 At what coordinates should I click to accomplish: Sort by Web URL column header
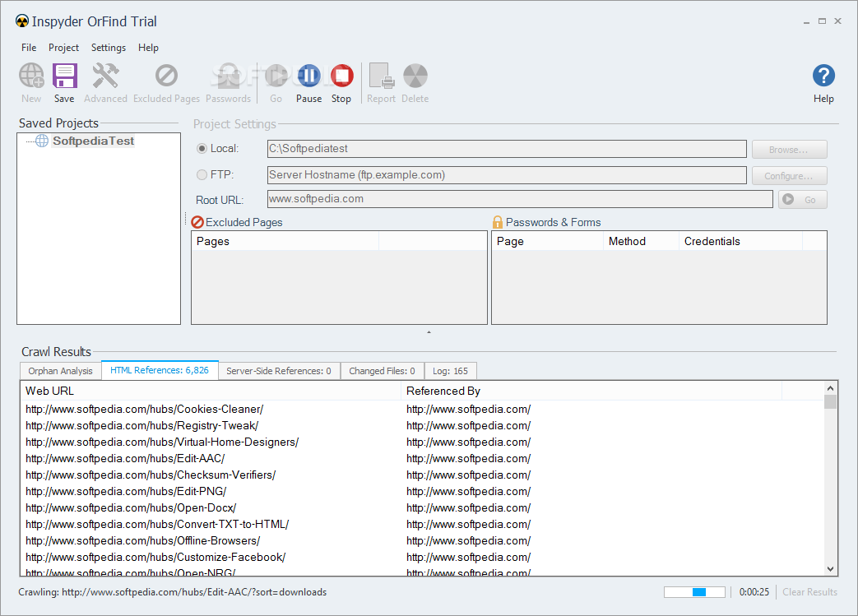click(x=211, y=391)
